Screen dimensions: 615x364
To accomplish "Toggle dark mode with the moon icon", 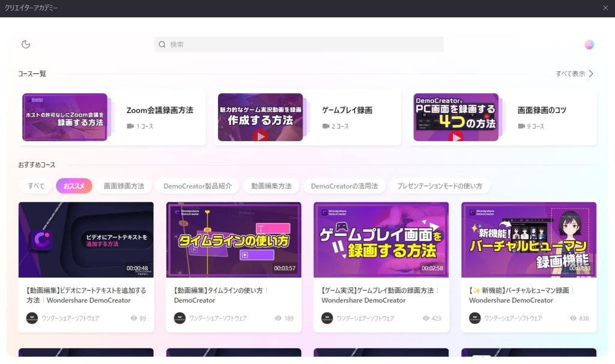I will pos(26,44).
